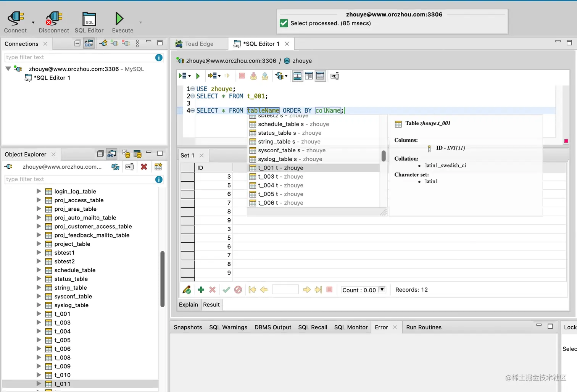This screenshot has width=577, height=392.
Task: Open a new SQL Editor
Action: (89, 21)
